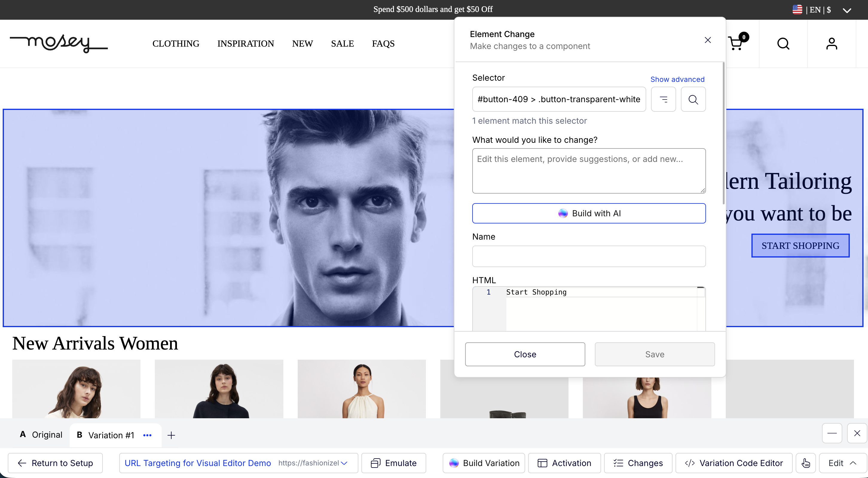Minimize the visual editor bottom toolbar
This screenshot has width=868, height=478.
[x=832, y=433]
